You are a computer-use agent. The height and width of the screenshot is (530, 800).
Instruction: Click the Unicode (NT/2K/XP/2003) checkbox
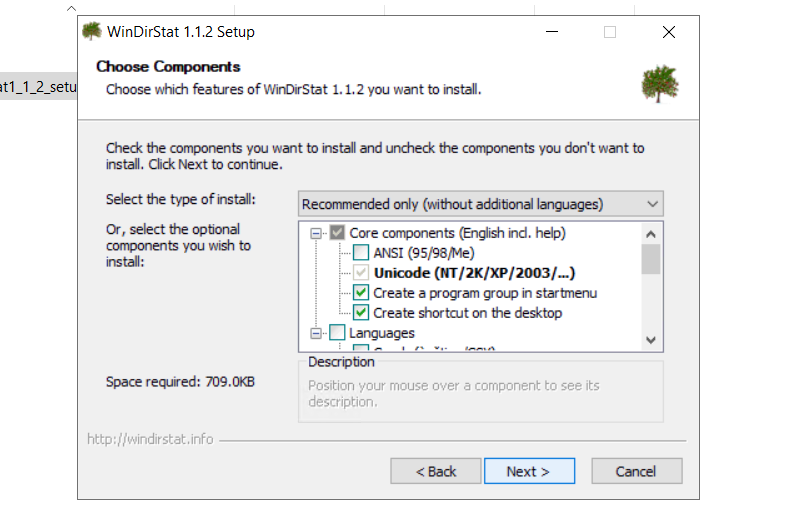pyautogui.click(x=361, y=272)
